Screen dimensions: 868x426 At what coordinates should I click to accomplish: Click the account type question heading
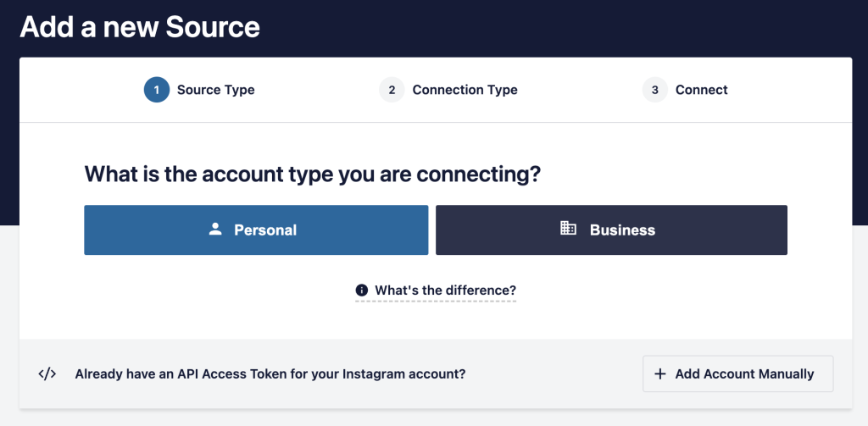tap(312, 174)
